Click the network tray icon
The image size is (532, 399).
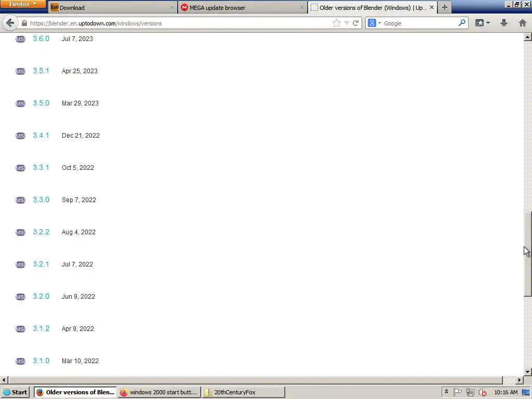tap(470, 392)
